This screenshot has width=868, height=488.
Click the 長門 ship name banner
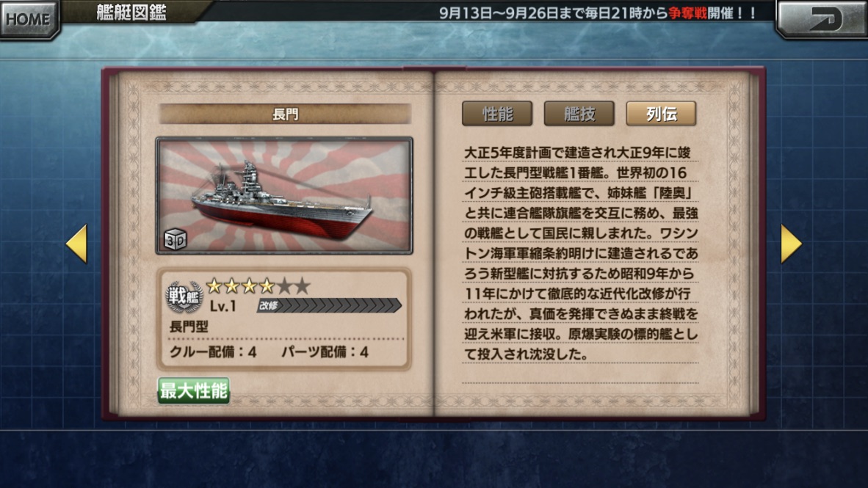[285, 114]
